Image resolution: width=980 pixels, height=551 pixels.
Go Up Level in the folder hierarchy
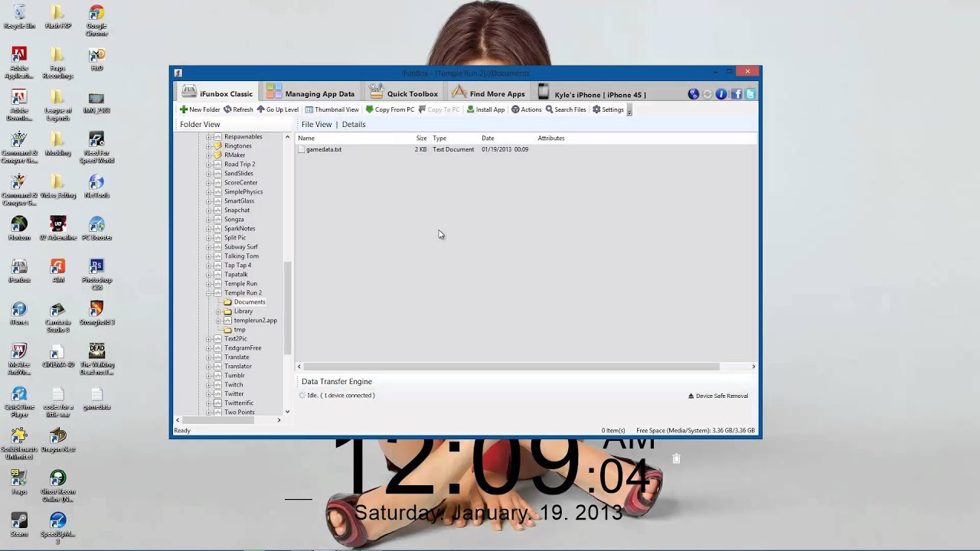point(277,109)
